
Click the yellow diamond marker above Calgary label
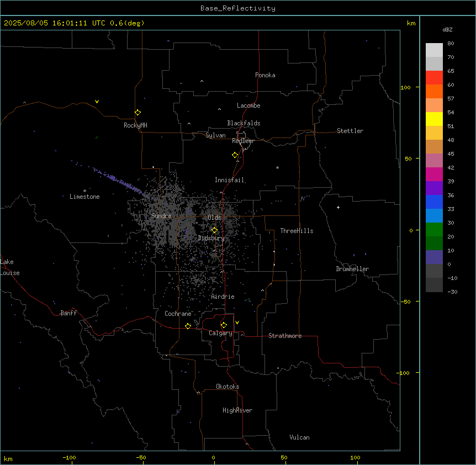pos(224,325)
